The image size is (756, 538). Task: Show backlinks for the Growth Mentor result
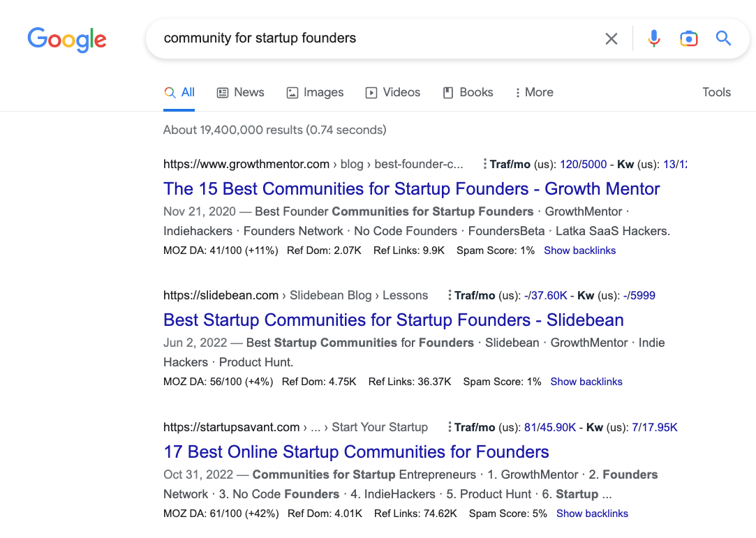tap(579, 251)
